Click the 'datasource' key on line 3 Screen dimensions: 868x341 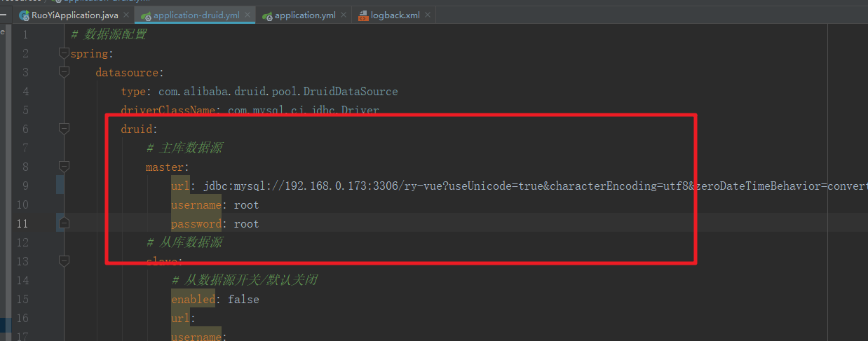click(128, 72)
